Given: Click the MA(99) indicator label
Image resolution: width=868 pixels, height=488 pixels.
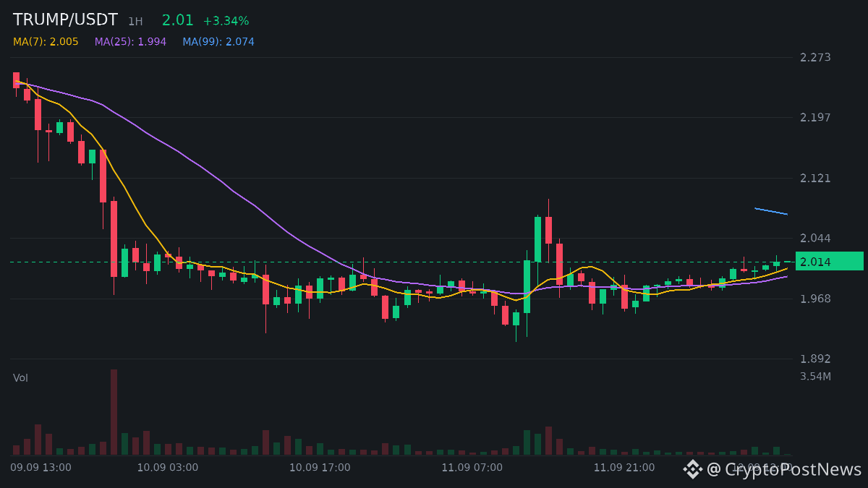Looking at the screenshot, I should [218, 42].
